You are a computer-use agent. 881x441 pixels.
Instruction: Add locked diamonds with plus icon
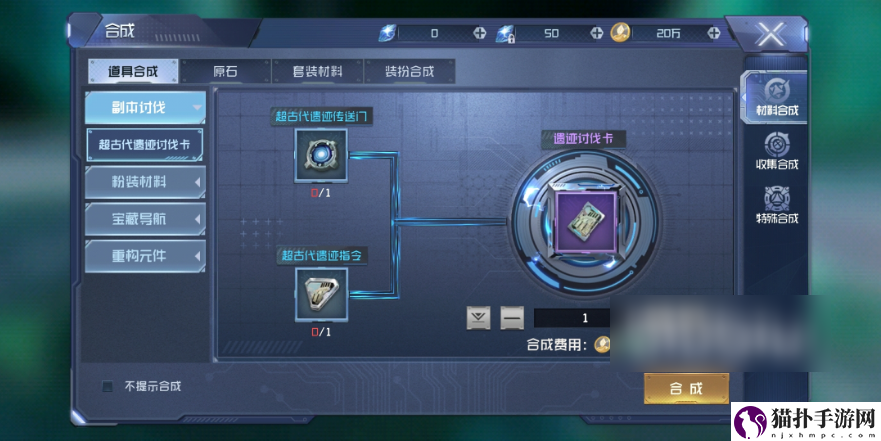(x=597, y=33)
